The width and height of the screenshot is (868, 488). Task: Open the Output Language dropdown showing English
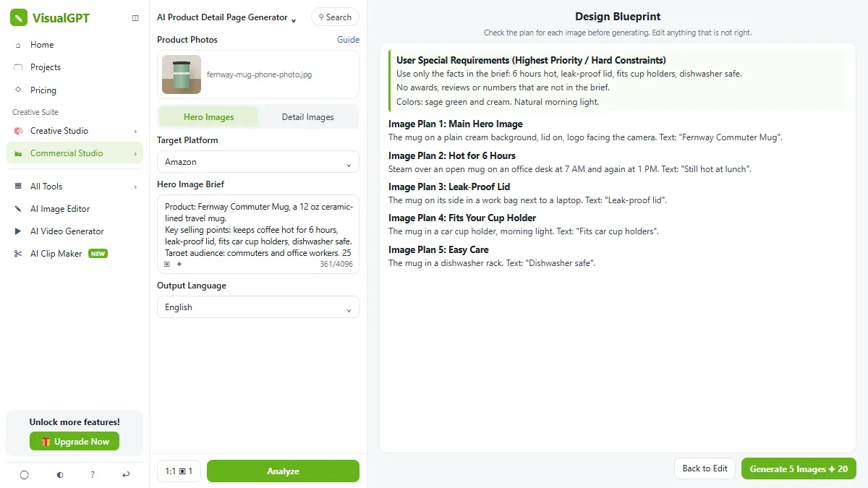coord(258,307)
